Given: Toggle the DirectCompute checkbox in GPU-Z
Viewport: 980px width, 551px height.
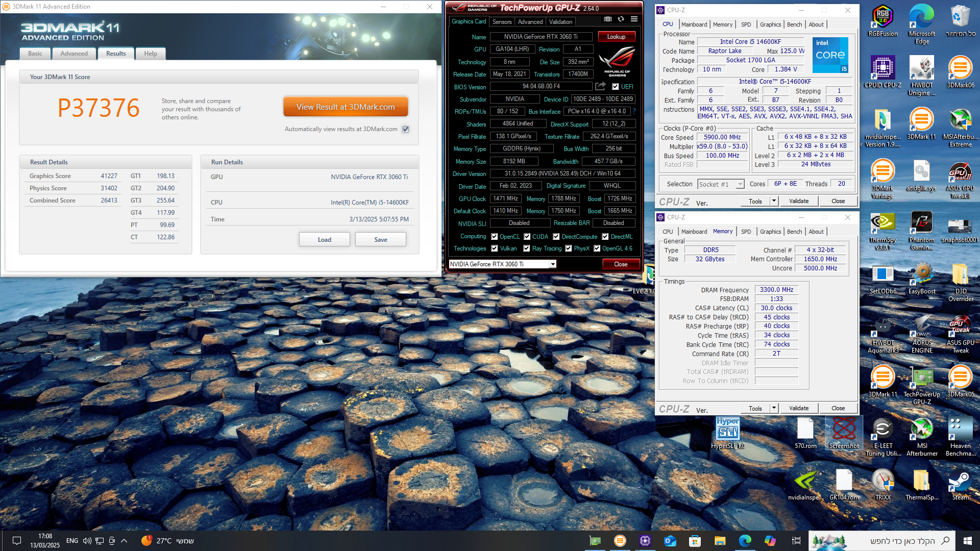Looking at the screenshot, I should click(556, 237).
